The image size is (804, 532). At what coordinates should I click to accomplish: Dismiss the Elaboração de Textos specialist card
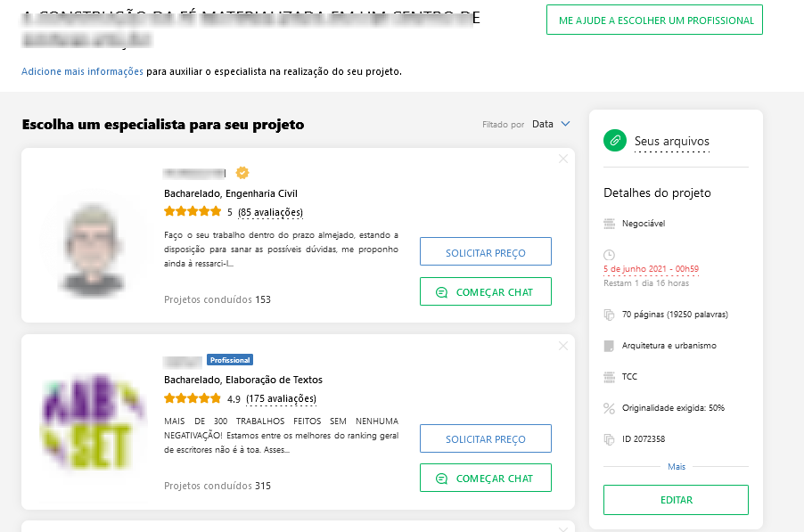pyautogui.click(x=563, y=346)
